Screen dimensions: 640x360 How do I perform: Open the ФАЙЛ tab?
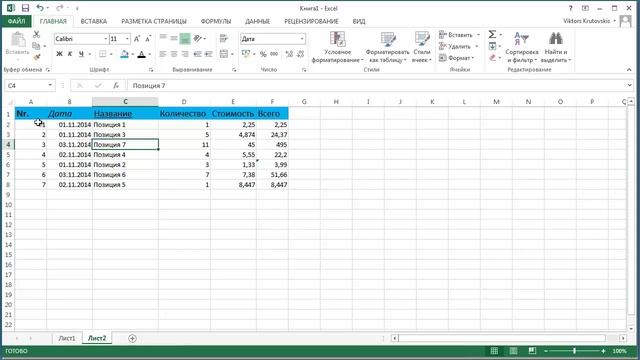click(16, 21)
